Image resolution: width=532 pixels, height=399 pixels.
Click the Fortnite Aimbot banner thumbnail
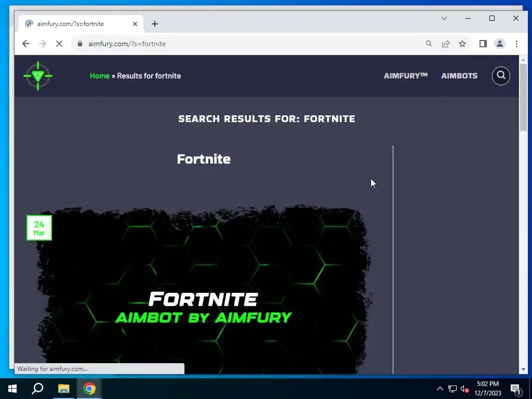204,288
